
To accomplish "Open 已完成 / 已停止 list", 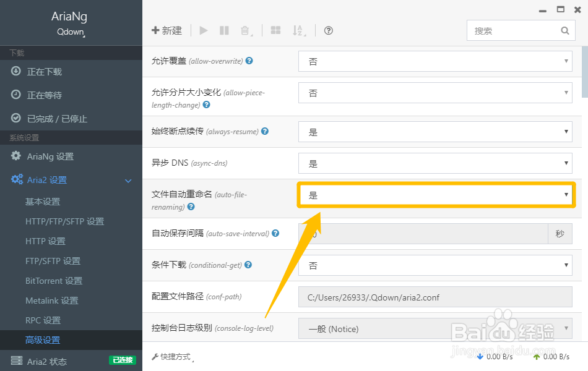I will [x=71, y=119].
